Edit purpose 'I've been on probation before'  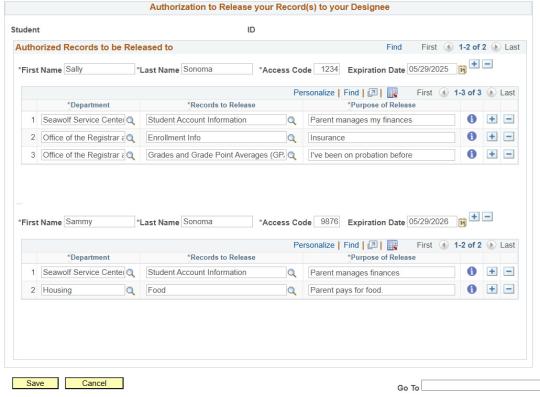(x=382, y=155)
